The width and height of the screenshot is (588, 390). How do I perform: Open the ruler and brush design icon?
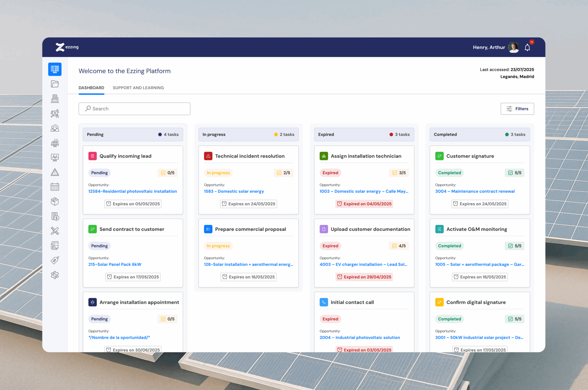tap(55, 231)
